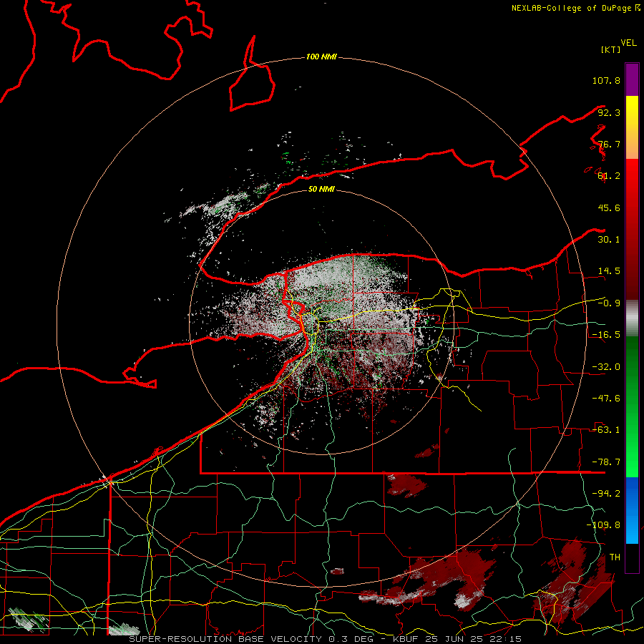
Task: Click the blue segment of velocity color bar
Action: pos(632,510)
